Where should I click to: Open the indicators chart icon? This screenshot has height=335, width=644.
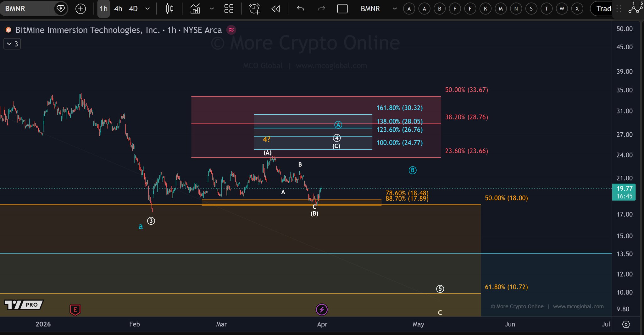(195, 9)
